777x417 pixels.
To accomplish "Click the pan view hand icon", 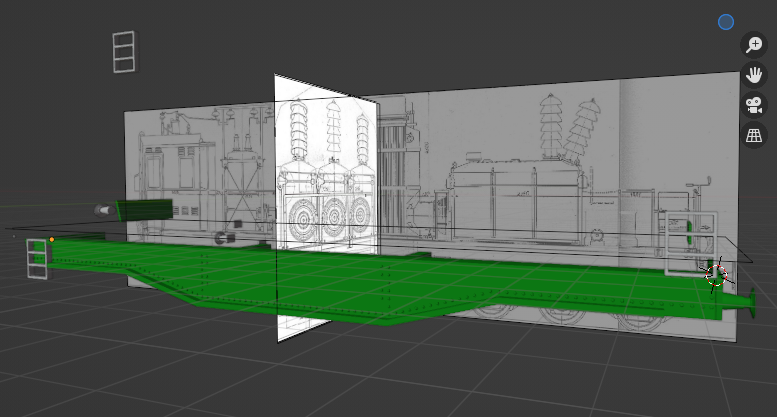I will coord(754,75).
